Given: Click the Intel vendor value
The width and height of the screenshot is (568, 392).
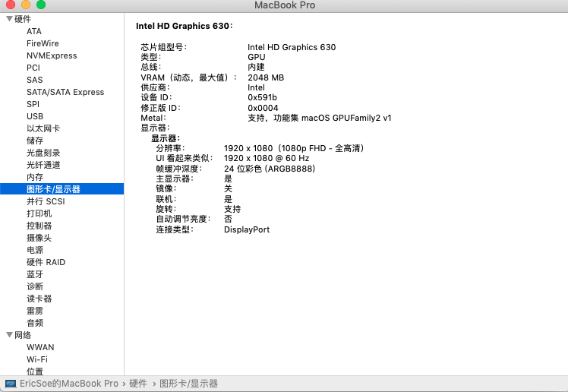Looking at the screenshot, I should (x=256, y=87).
